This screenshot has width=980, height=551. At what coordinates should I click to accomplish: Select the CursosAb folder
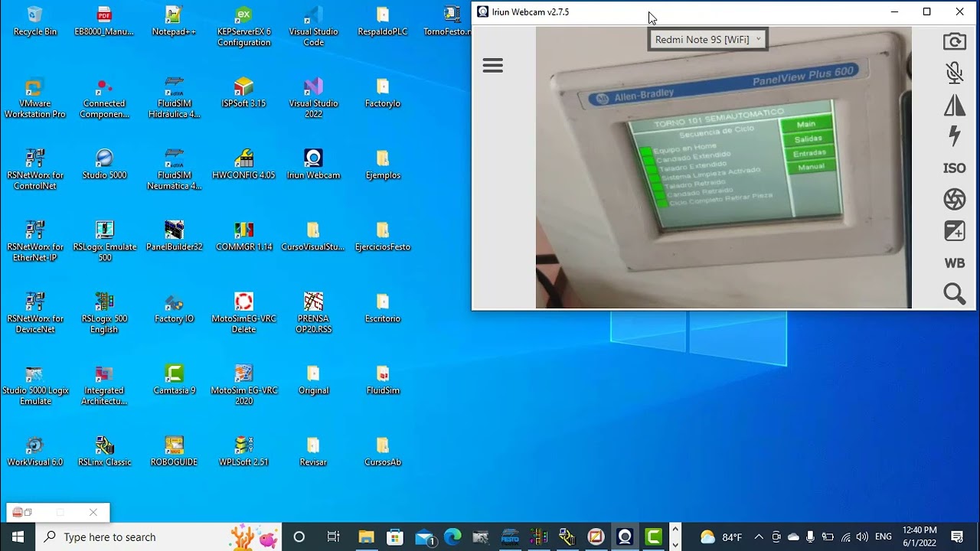click(383, 452)
